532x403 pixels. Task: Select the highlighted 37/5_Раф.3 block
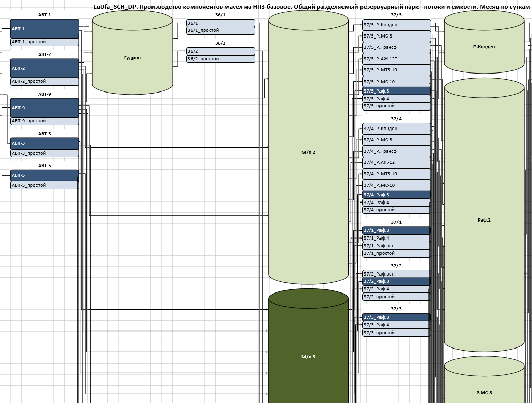tap(396, 91)
